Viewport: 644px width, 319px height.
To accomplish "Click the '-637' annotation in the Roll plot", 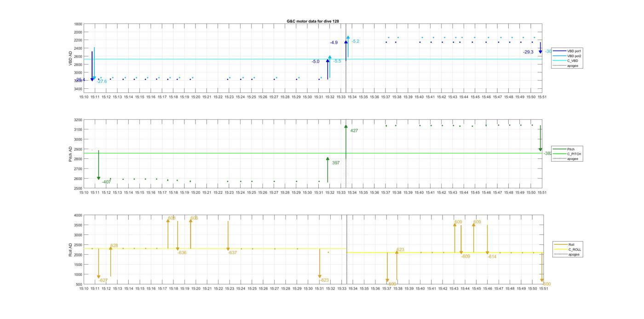I will [x=232, y=252].
